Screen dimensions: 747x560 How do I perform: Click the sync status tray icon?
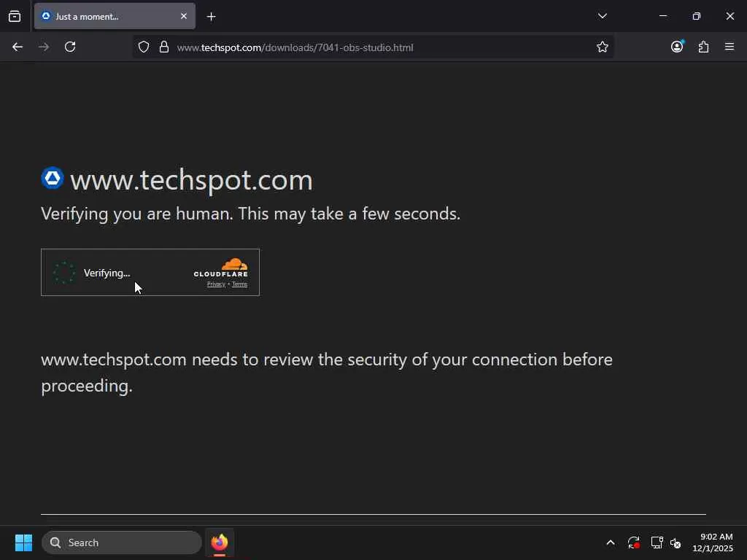634,542
